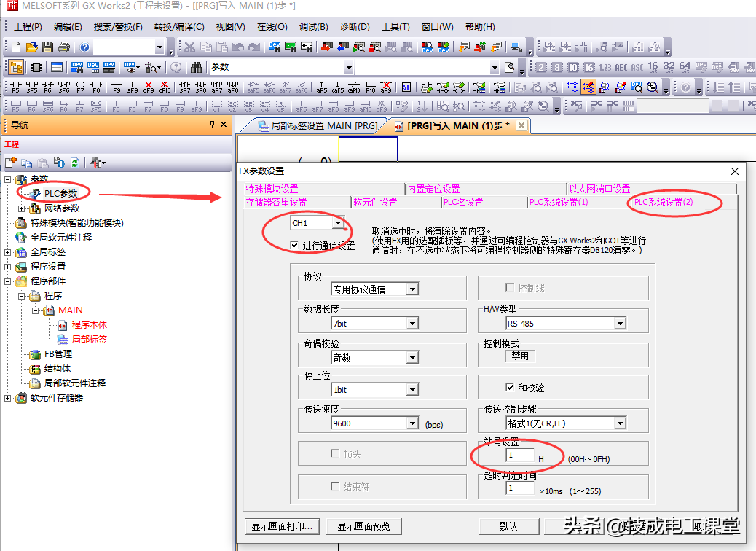
Task: Click the 默认 button
Action: 508,526
